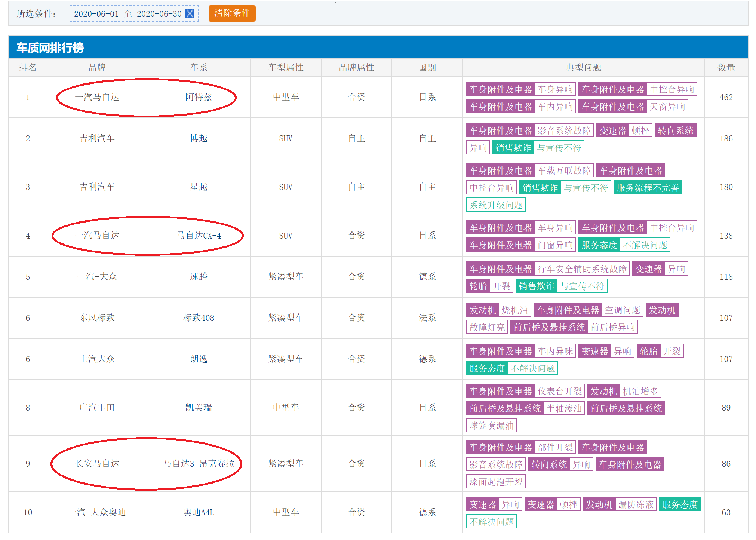Select the 漏防冻液 problem tag
This screenshot has height=540, width=756.
[636, 504]
